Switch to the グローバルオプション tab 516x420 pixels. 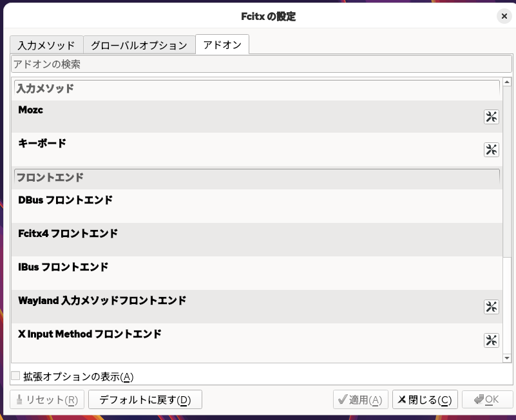pyautogui.click(x=139, y=44)
